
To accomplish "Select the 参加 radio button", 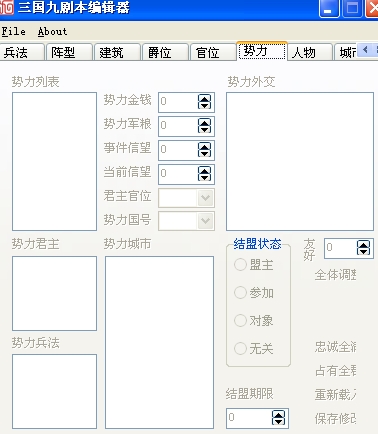I will [x=240, y=293].
